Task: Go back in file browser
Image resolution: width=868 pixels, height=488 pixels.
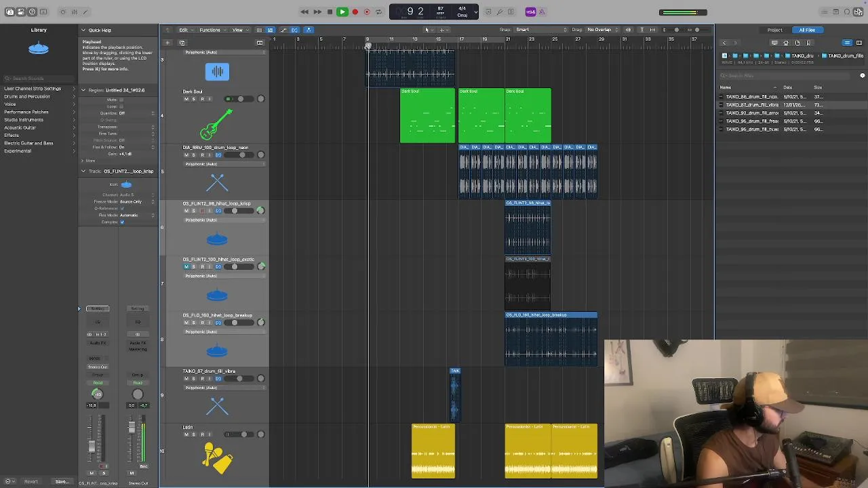Action: (724, 43)
